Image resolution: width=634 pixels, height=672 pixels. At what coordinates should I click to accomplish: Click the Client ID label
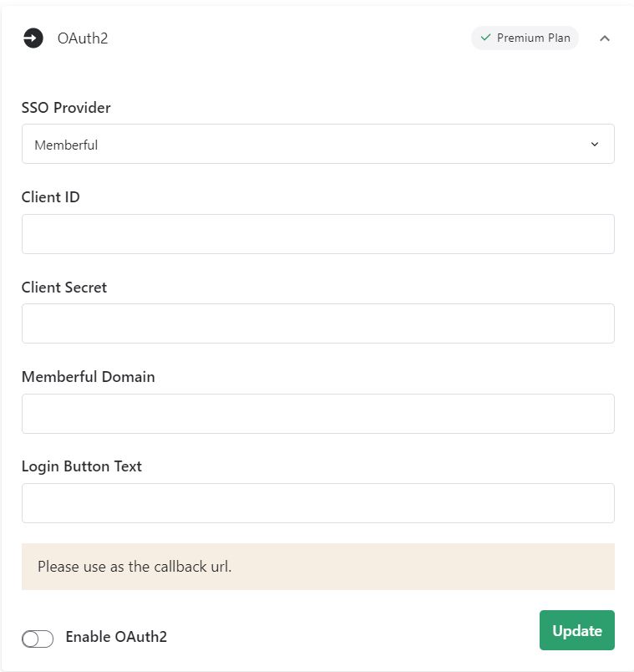[51, 197]
